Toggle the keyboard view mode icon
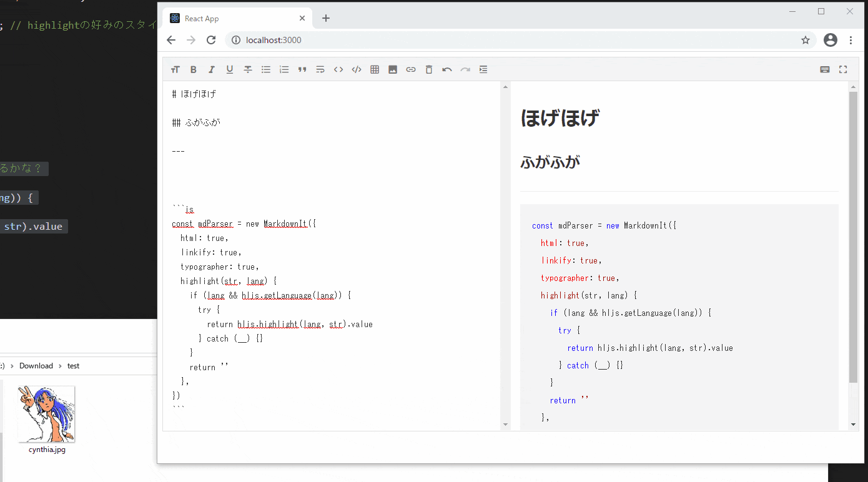 click(825, 69)
